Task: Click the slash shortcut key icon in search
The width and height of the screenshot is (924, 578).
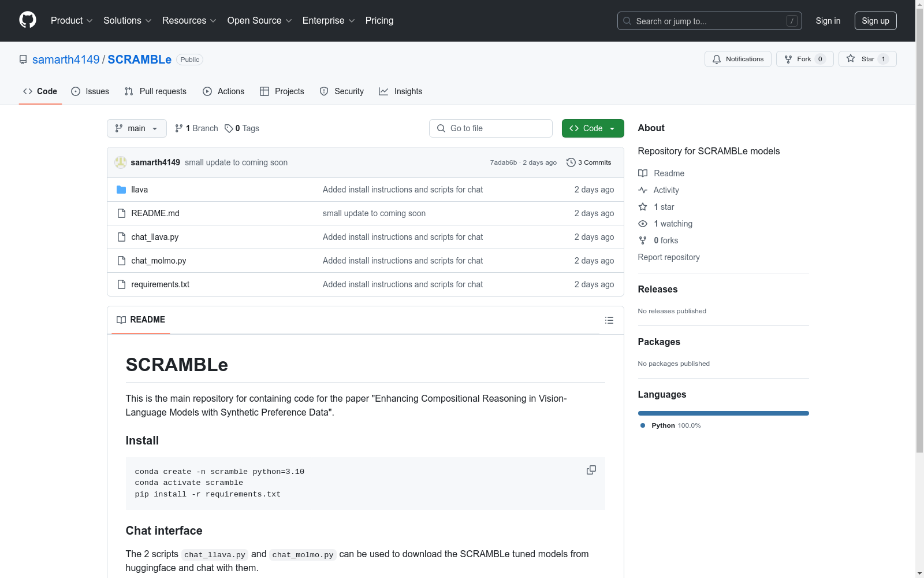Action: (792, 21)
